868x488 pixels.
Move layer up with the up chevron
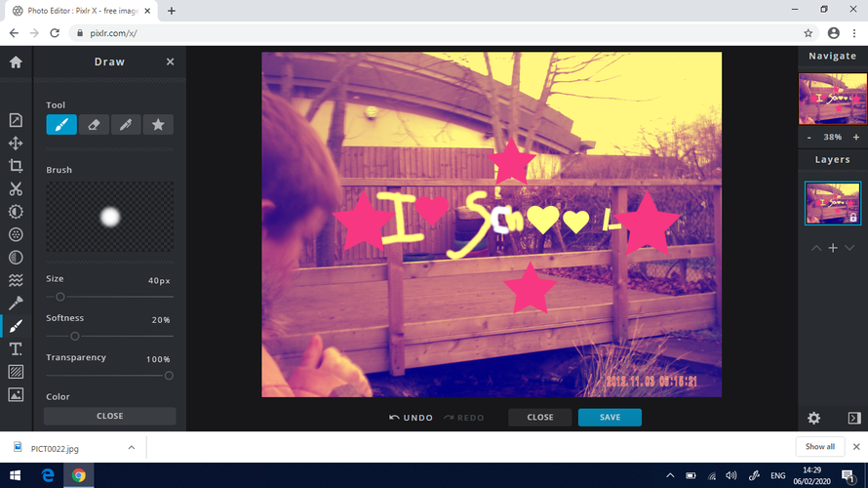tap(816, 248)
